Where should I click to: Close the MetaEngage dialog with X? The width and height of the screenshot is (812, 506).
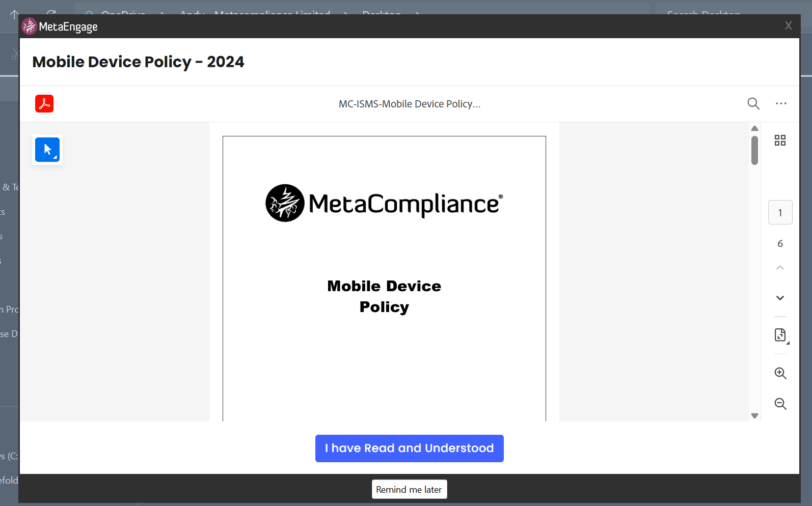click(789, 25)
